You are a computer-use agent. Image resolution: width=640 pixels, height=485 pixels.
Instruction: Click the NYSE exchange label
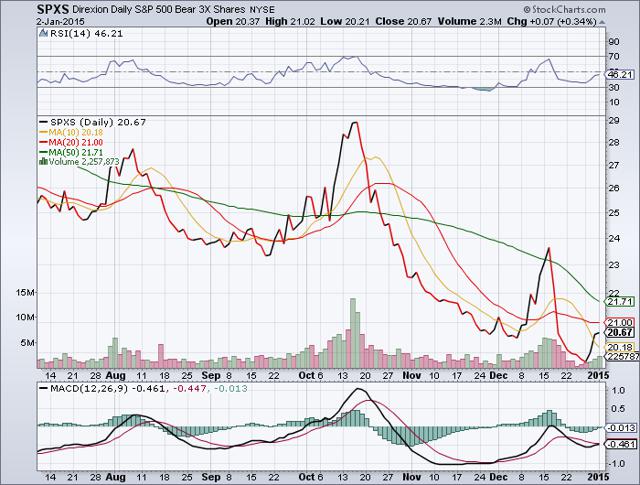pos(262,10)
